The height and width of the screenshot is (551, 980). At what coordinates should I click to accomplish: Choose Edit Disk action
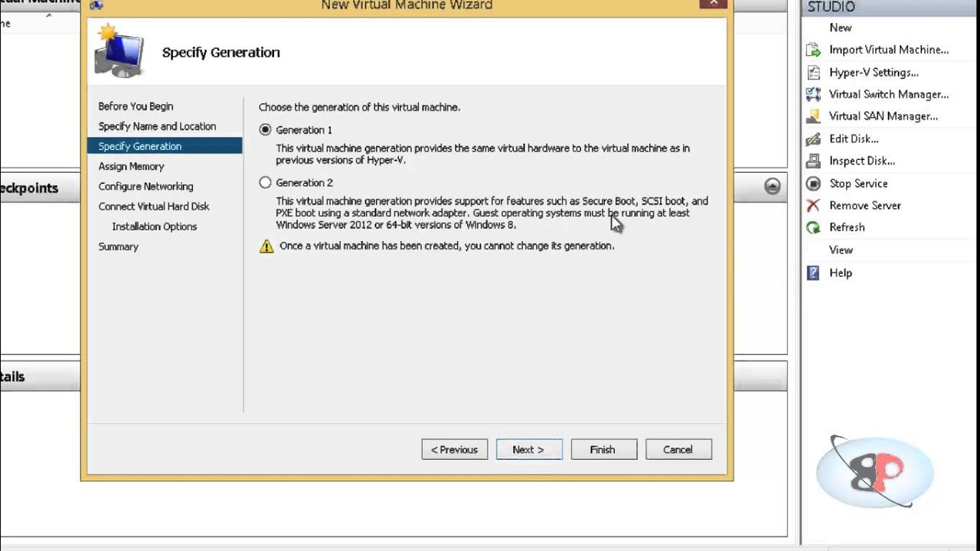point(854,139)
